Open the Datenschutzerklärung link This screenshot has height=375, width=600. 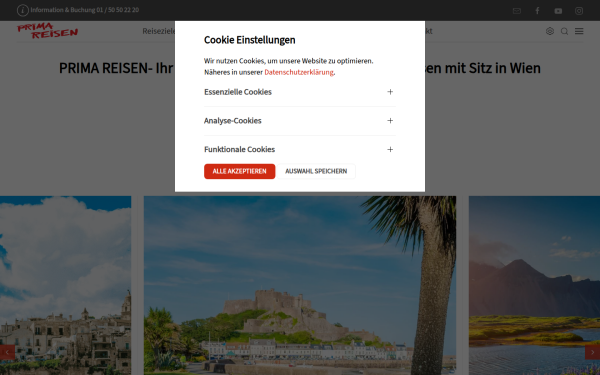(x=299, y=72)
